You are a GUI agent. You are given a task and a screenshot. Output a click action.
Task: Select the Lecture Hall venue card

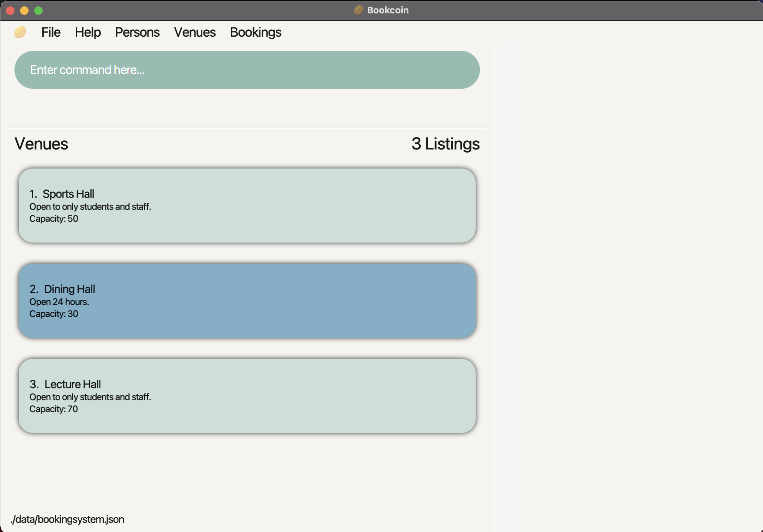(247, 396)
